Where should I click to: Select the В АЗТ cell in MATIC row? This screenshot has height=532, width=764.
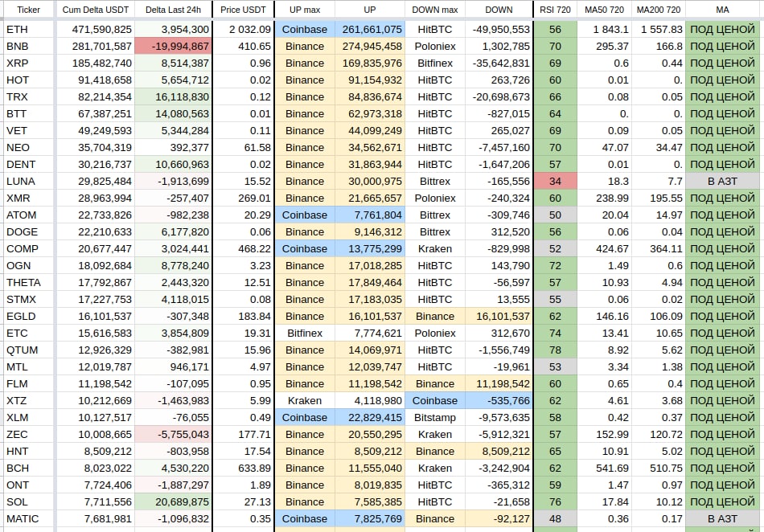pyautogui.click(x=723, y=519)
